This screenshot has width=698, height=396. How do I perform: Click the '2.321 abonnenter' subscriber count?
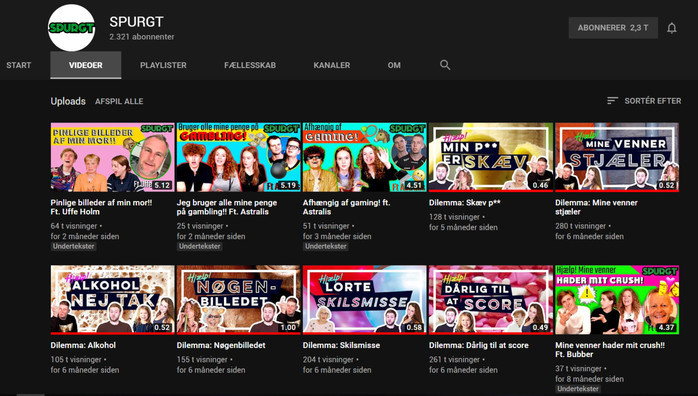[142, 37]
